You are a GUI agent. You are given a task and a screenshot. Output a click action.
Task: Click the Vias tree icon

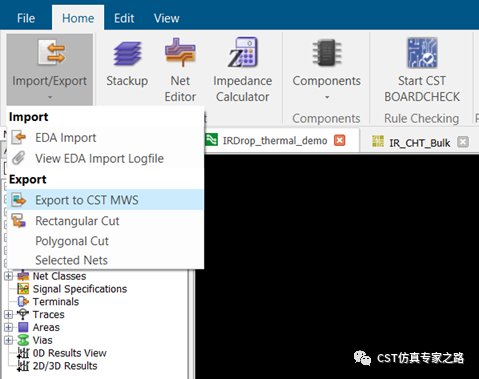tap(23, 340)
